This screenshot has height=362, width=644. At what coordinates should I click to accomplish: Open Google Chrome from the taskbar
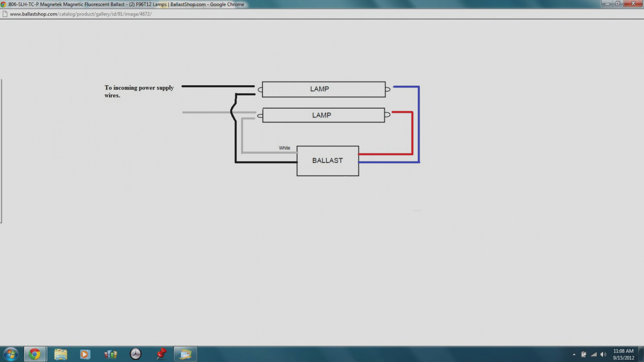[35, 354]
